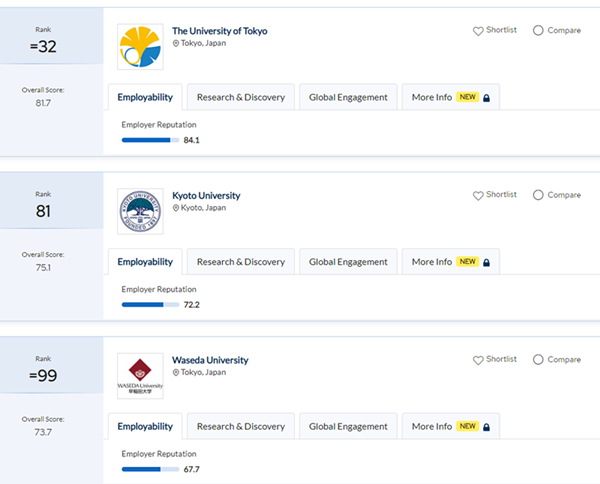Click Shortlist label for Kyoto University

(501, 194)
